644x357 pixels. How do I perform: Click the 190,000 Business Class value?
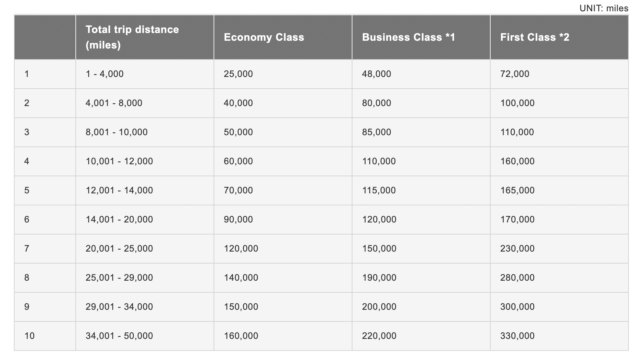pos(379,278)
